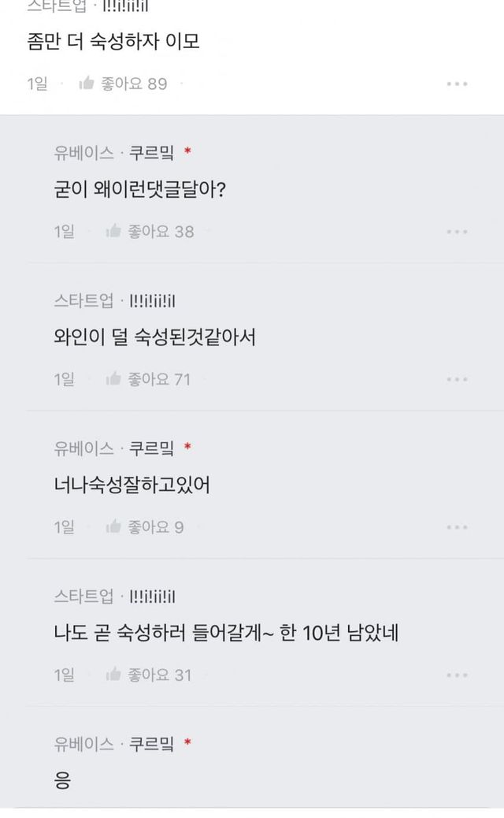Image resolution: width=504 pixels, height=818 pixels.
Task: Tap thumbs-up on '너나숙성잘하고있어' reply
Action: point(113,526)
